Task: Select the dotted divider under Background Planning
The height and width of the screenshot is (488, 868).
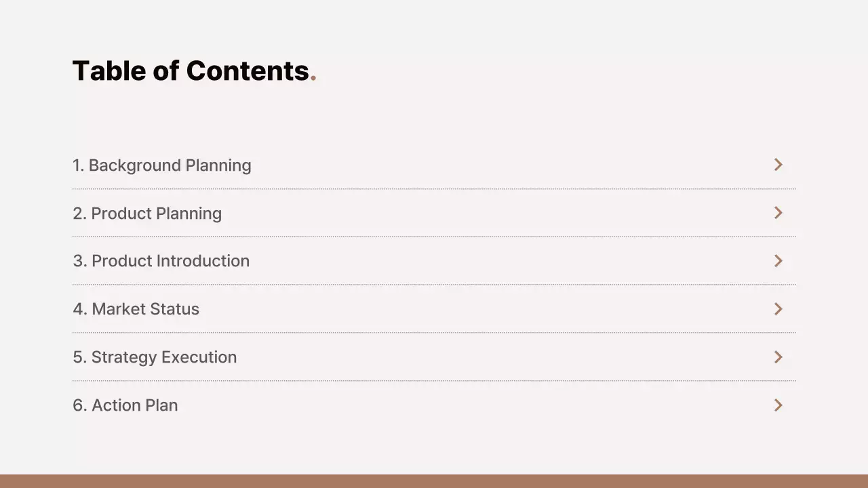Action: pyautogui.click(x=434, y=188)
